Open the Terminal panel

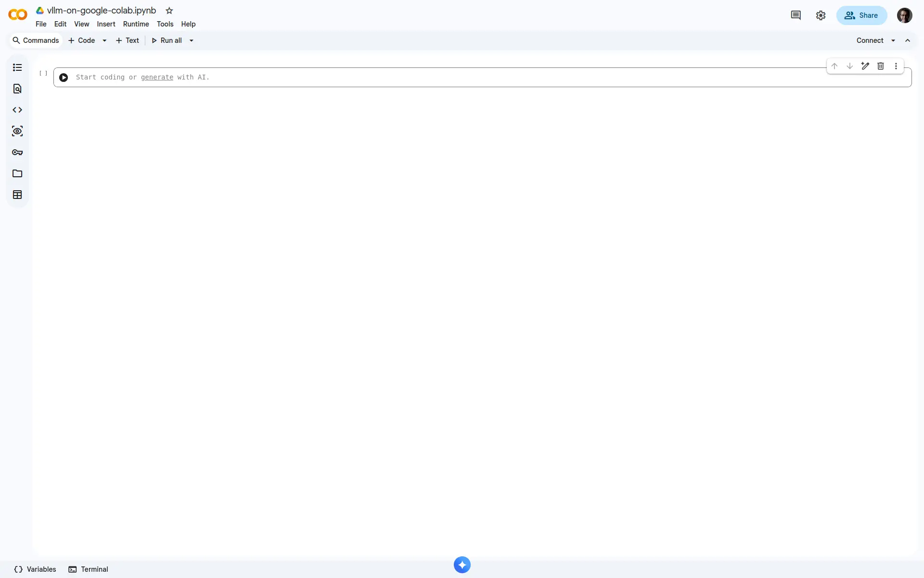point(89,569)
